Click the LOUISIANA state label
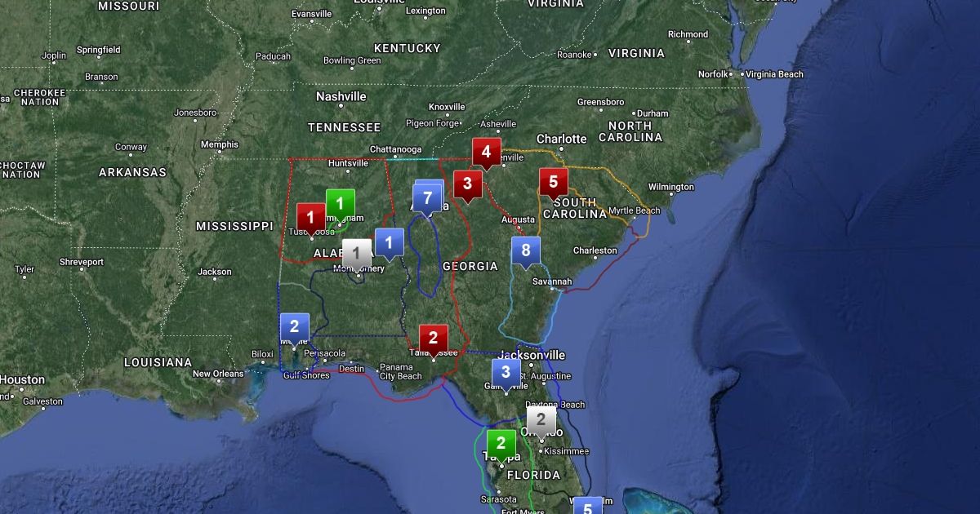Image resolution: width=980 pixels, height=514 pixels. pos(158,361)
